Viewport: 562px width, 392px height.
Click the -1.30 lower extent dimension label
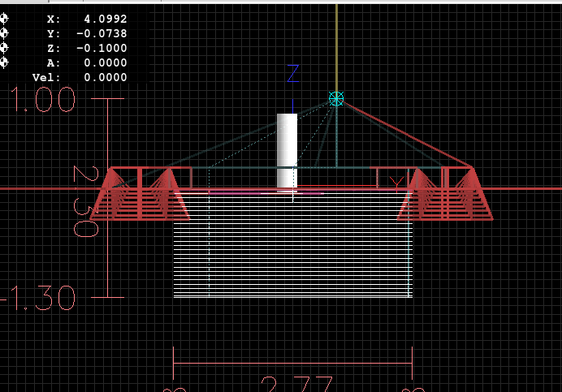39,298
